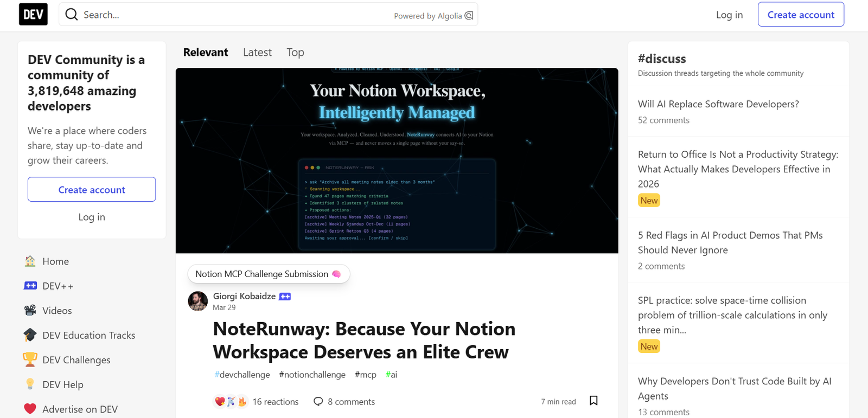868x418 pixels.
Task: Click the DEV Challenges trophy icon
Action: [x=30, y=359]
